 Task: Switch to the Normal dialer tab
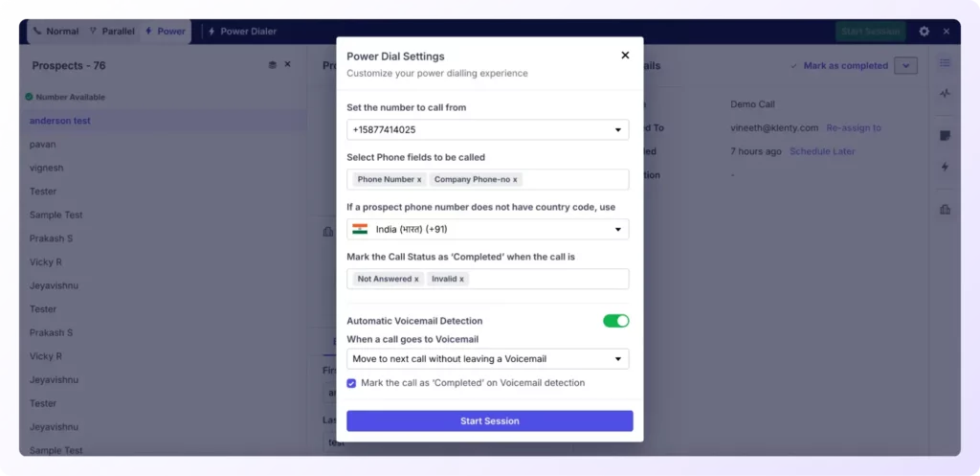(56, 32)
